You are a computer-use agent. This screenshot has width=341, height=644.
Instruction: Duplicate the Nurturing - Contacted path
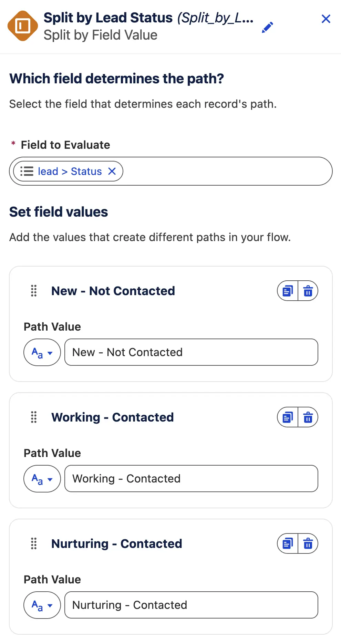(288, 544)
